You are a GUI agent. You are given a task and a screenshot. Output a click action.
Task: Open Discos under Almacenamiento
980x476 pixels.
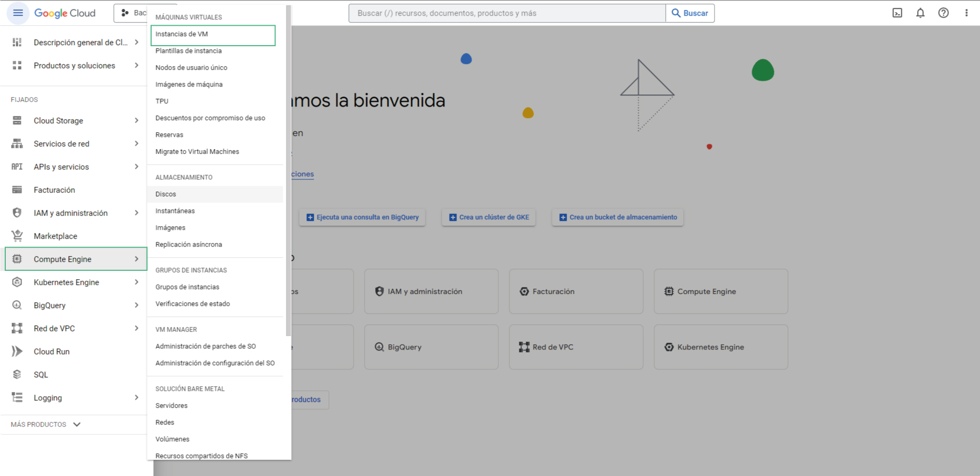tap(166, 194)
